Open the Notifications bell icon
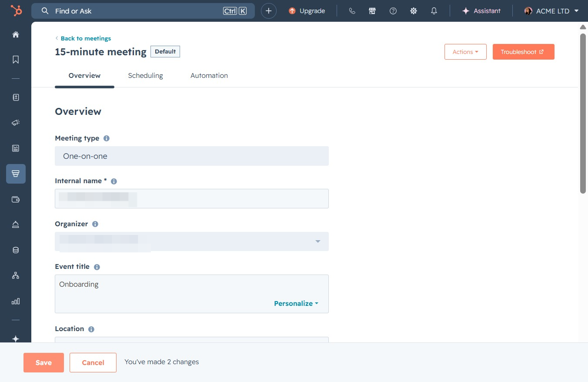This screenshot has height=382, width=588. click(434, 11)
